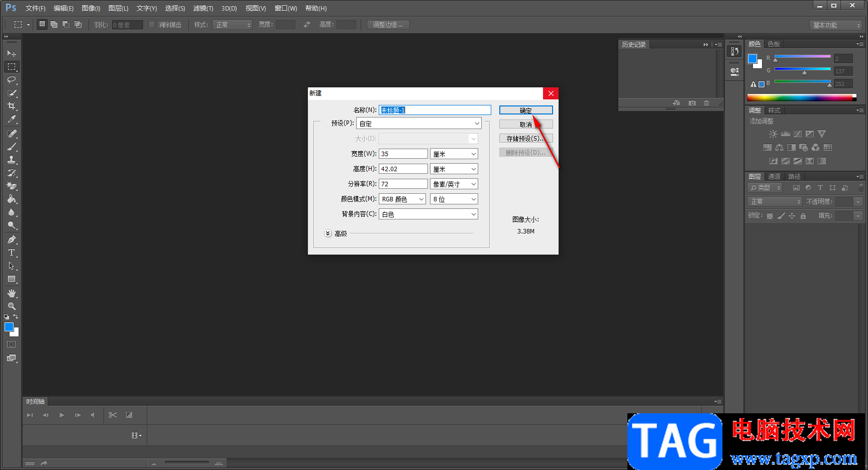
Task: Change screen mode icon in toolbox
Action: coord(12,358)
